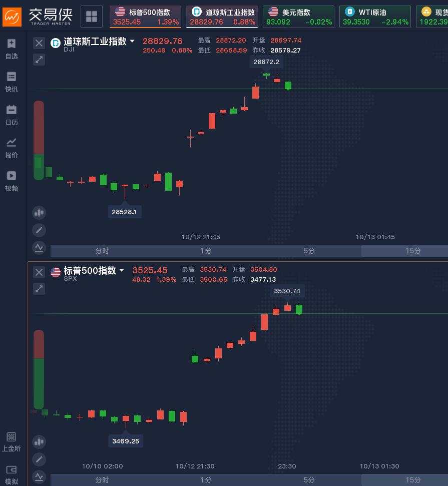Click the 3469.25 low price marker
448x486 pixels.
tap(126, 441)
